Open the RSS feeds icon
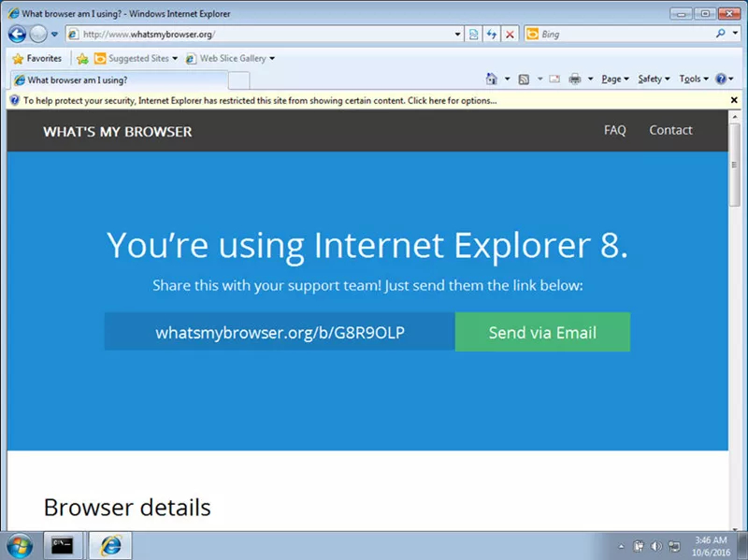748x560 pixels. 522,78
